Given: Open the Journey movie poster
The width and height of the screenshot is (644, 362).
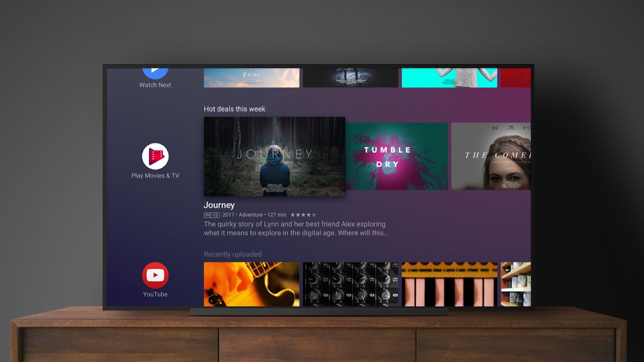Looking at the screenshot, I should click(274, 156).
